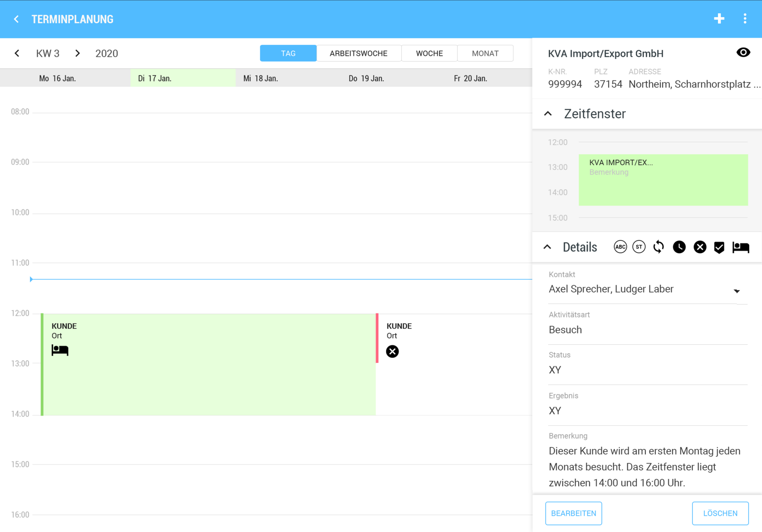
Task: Open the three-dot overflow menu
Action: click(x=745, y=19)
